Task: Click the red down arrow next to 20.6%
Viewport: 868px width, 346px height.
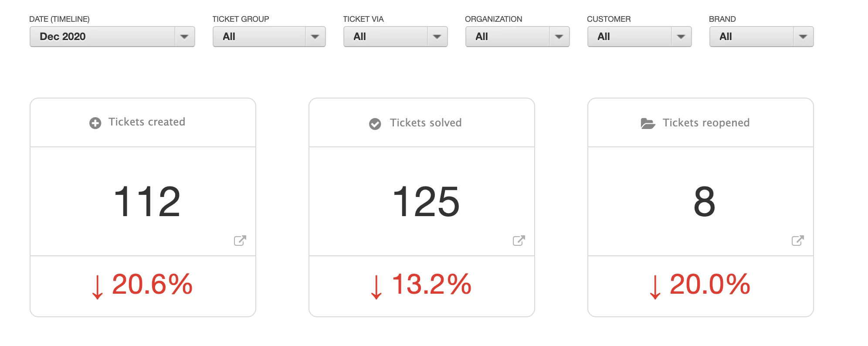Action: click(x=97, y=287)
